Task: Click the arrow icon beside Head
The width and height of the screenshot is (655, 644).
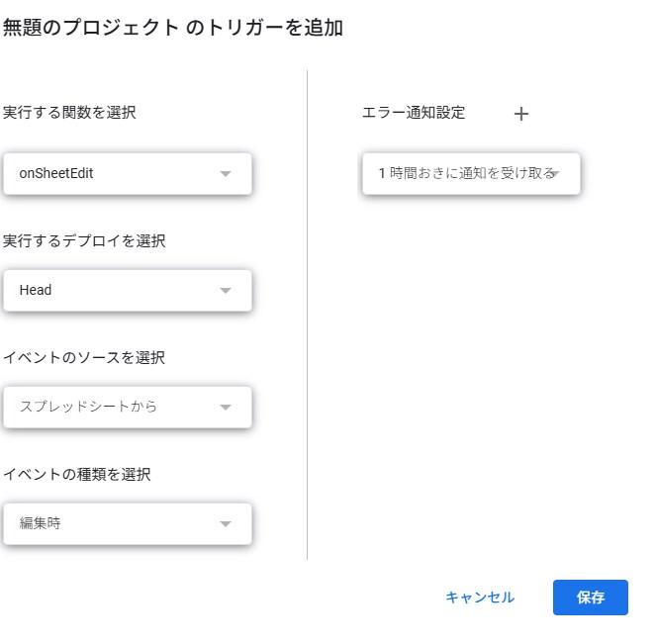Action: 226,291
